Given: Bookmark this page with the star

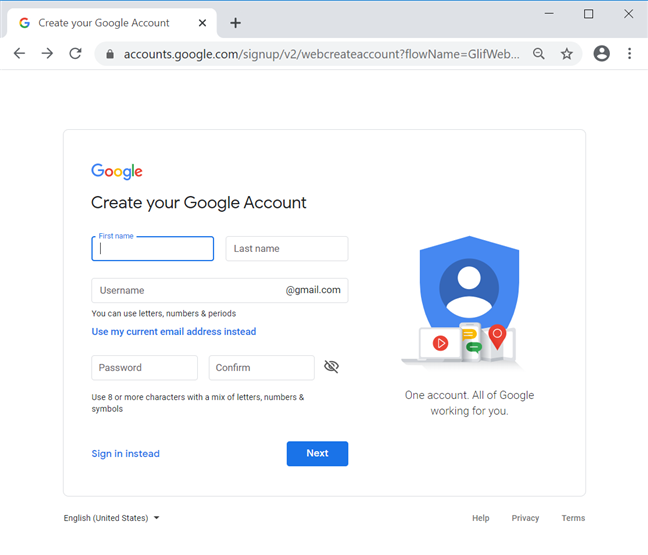Looking at the screenshot, I should pyautogui.click(x=567, y=54).
